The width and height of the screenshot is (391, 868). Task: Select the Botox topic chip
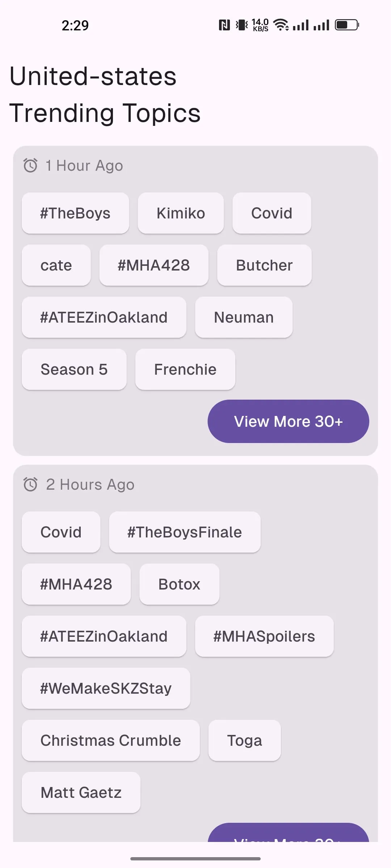point(179,584)
